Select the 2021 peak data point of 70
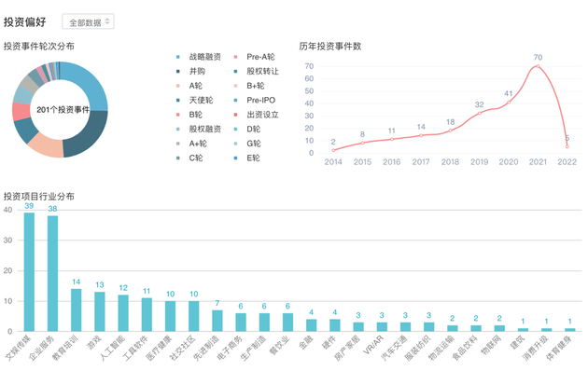 tap(538, 66)
